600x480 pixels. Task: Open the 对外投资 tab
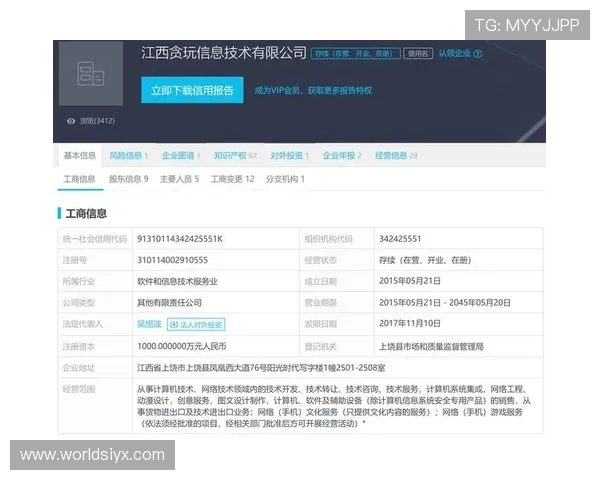(290, 155)
